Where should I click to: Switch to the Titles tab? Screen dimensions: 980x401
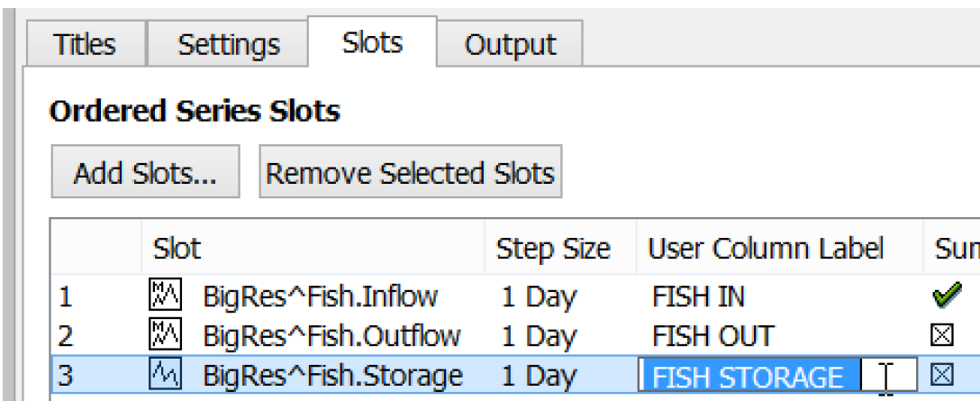click(x=85, y=44)
